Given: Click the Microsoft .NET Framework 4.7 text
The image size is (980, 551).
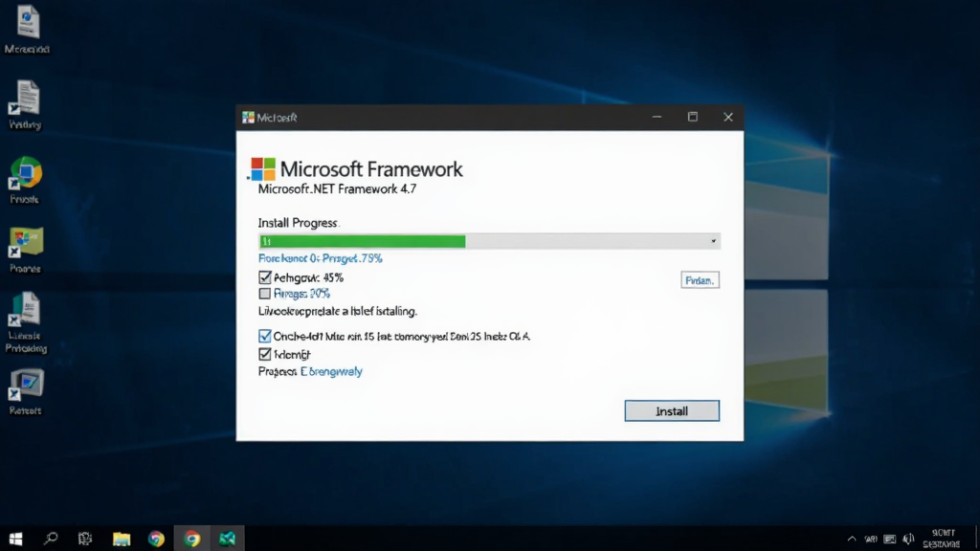Looking at the screenshot, I should click(337, 188).
